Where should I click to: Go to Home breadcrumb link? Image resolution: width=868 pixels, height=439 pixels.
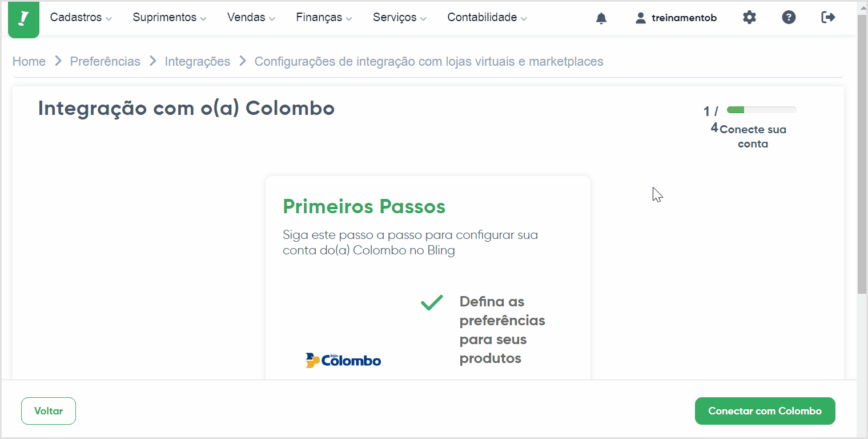29,62
